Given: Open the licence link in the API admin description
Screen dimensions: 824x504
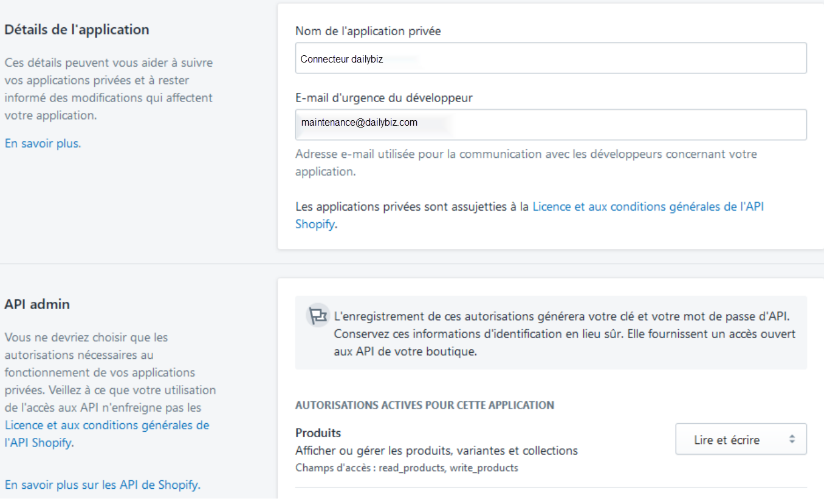Looking at the screenshot, I should [x=107, y=425].
